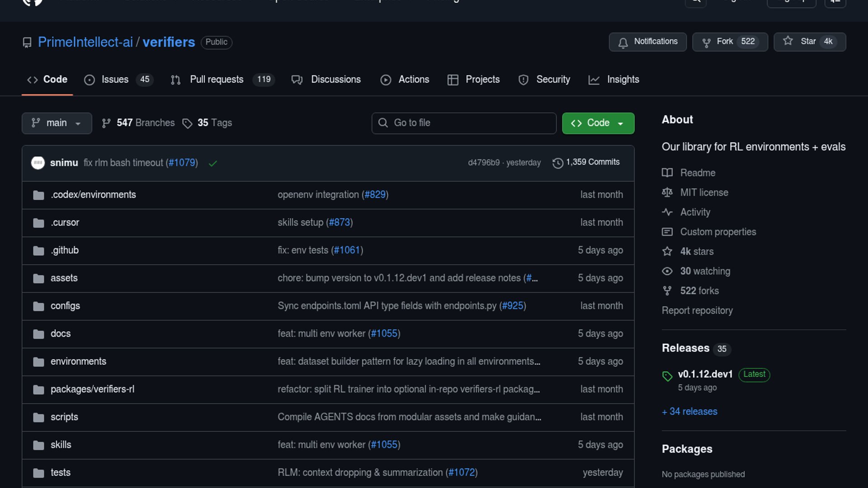Click the commit history clock icon

point(557,163)
